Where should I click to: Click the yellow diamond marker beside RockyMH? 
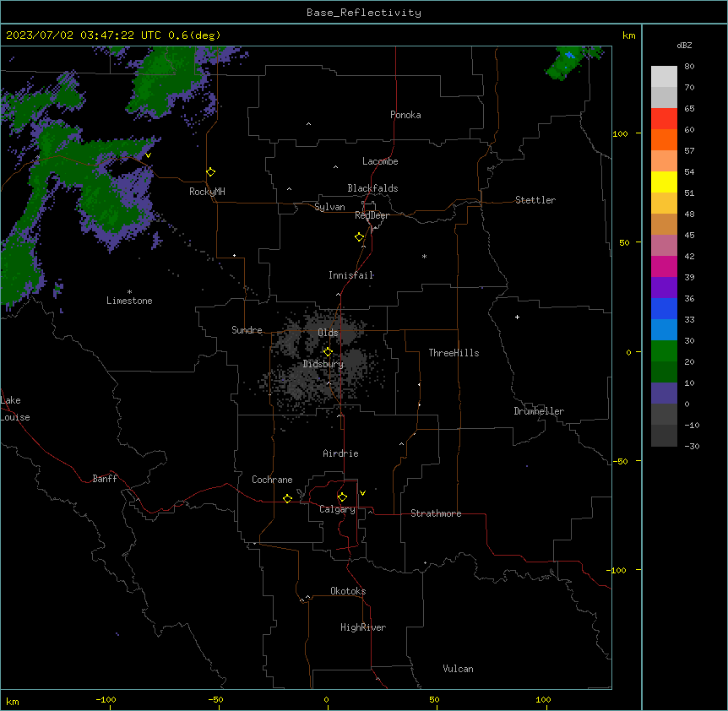[211, 172]
